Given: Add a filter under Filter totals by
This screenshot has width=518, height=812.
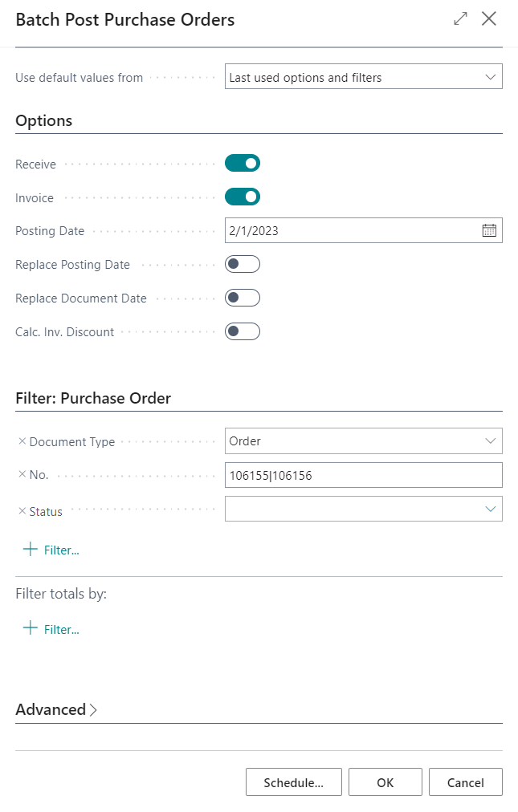Looking at the screenshot, I should pyautogui.click(x=51, y=629).
